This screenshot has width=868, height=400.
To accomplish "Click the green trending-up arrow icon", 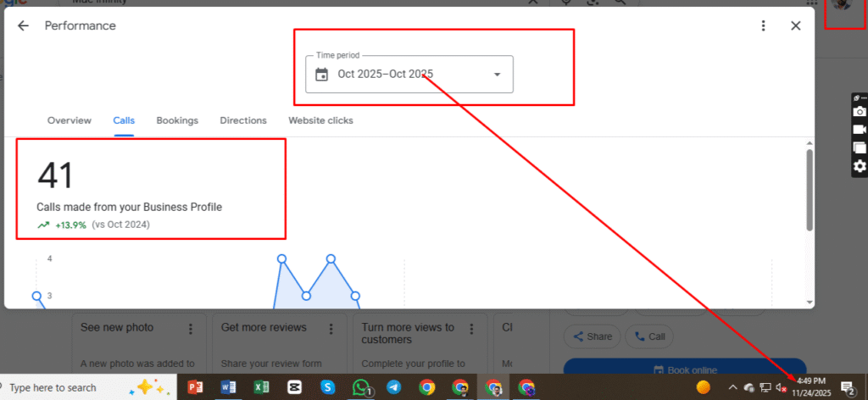I will coord(43,225).
